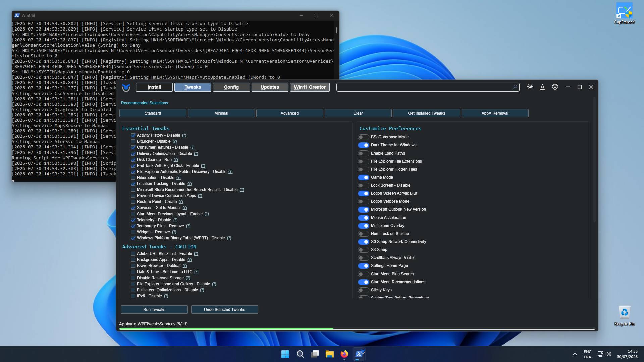The width and height of the screenshot is (644, 362).
Task: Open the Config tab
Action: click(x=231, y=87)
